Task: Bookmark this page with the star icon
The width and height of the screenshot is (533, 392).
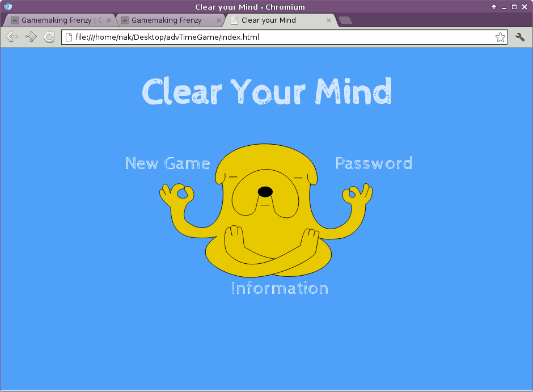Action: pyautogui.click(x=500, y=37)
